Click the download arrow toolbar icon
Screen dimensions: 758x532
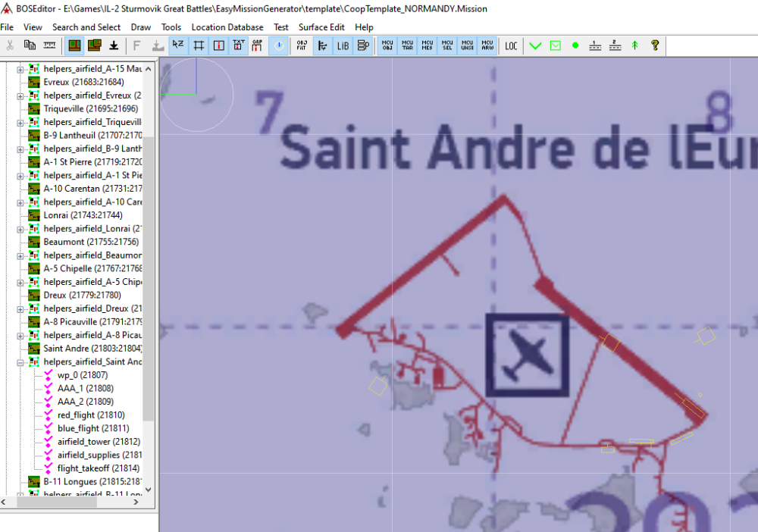point(114,45)
